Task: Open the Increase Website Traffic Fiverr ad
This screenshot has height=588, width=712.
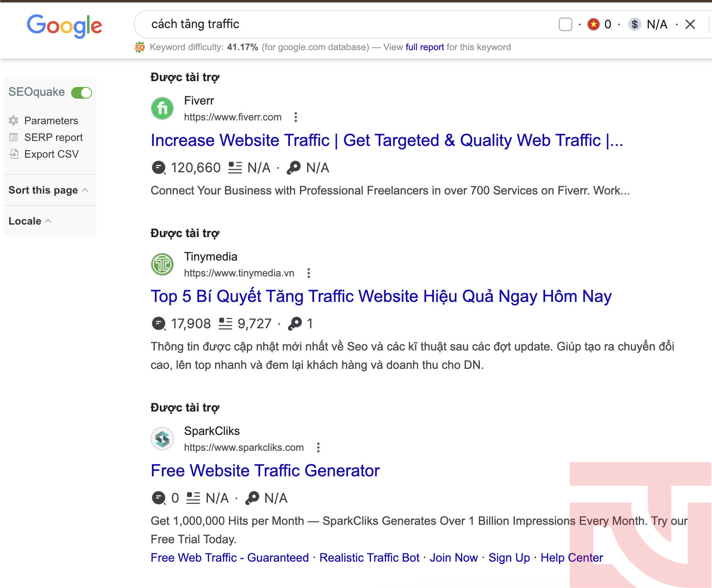Action: (x=387, y=140)
